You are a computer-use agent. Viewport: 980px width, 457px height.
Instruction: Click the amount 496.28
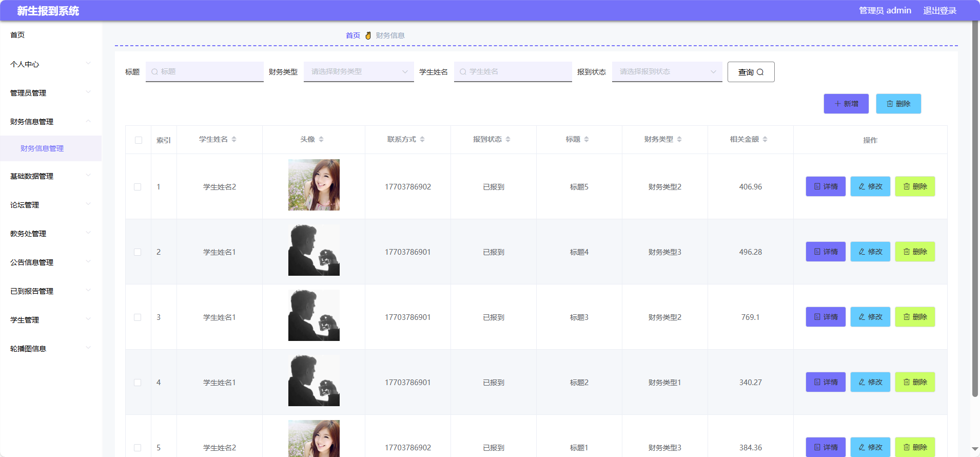click(751, 252)
